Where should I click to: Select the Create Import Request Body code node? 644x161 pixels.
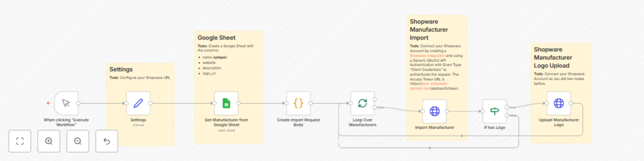298,103
